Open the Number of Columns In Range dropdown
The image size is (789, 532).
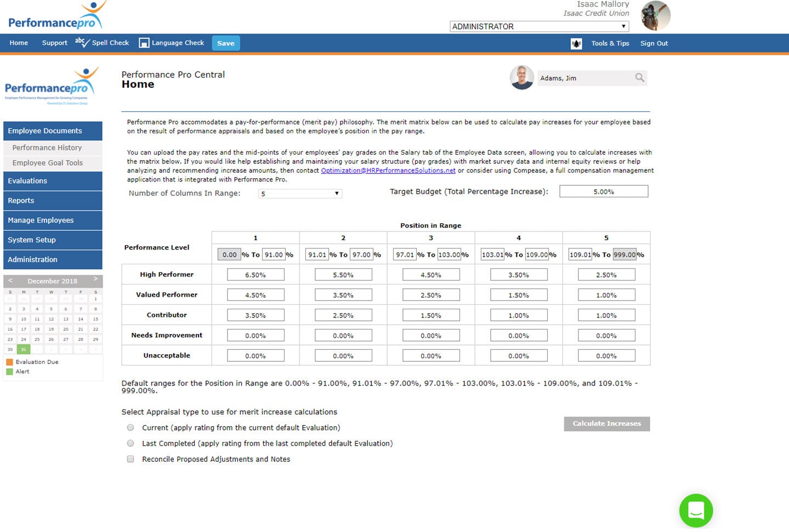(x=299, y=193)
